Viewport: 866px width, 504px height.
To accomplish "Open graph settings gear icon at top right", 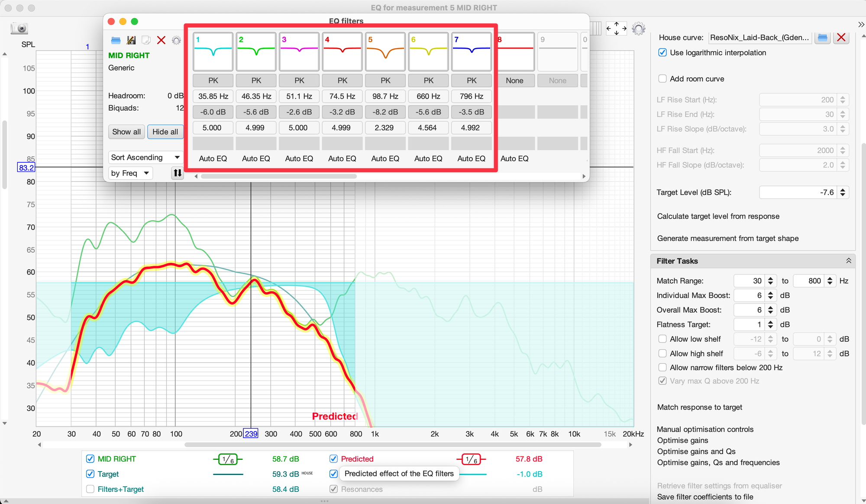I will (638, 29).
